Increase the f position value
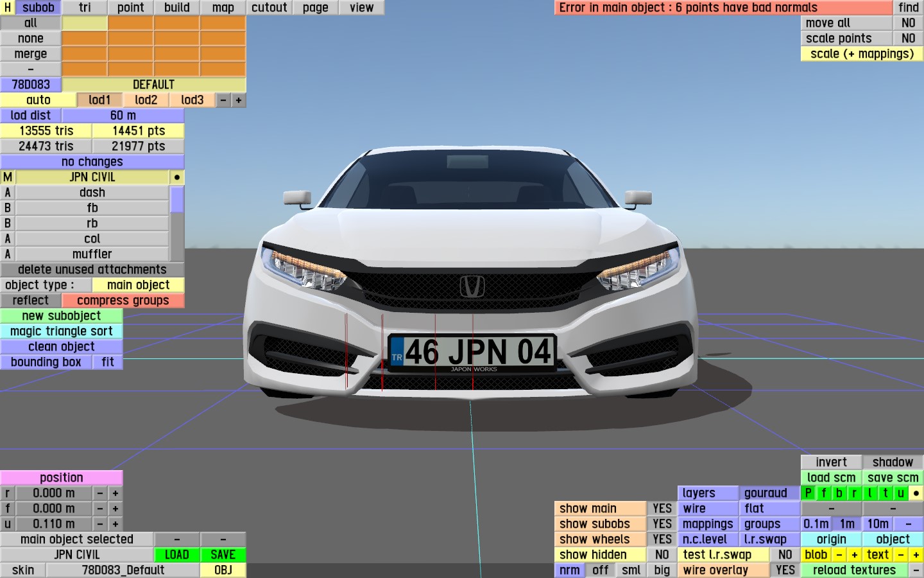Viewport: 924px width, 578px height. [x=116, y=509]
